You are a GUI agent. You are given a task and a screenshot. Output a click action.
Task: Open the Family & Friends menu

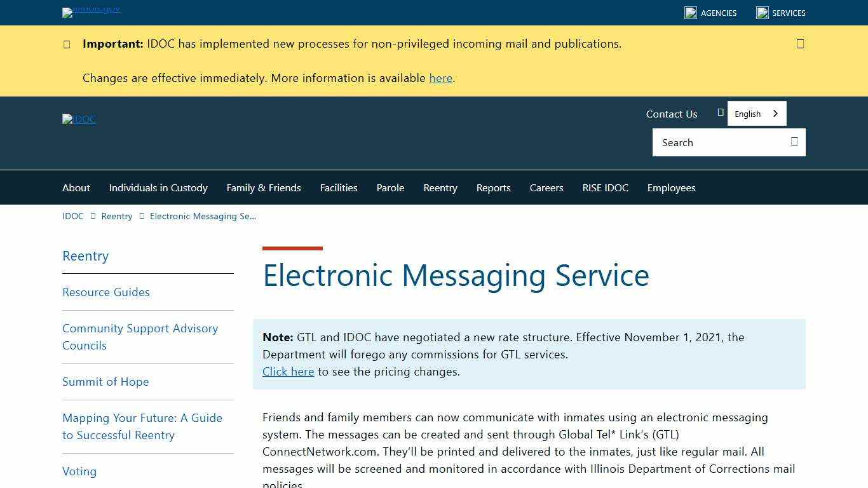click(x=264, y=187)
